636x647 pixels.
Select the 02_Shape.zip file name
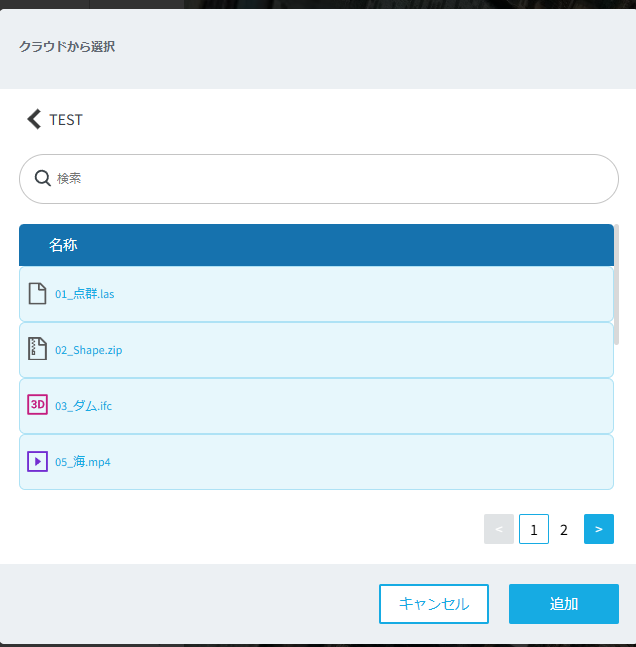[x=89, y=350]
